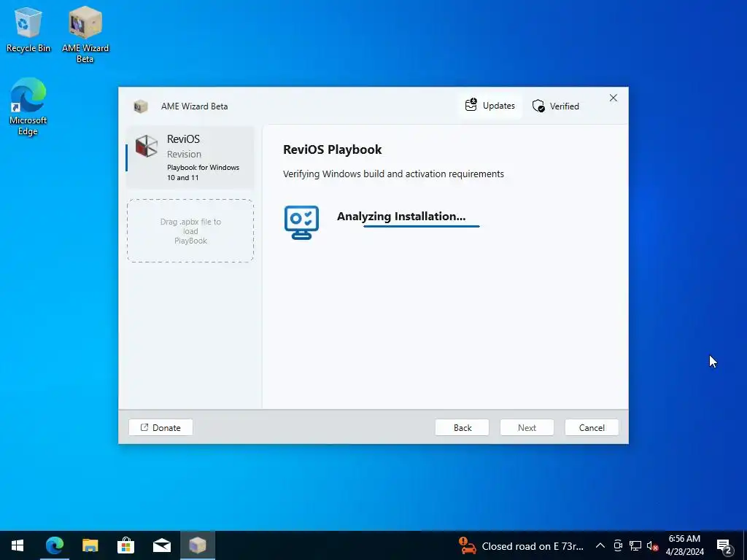Open the Updates button in wizard header
This screenshot has height=560, width=747.
(490, 106)
